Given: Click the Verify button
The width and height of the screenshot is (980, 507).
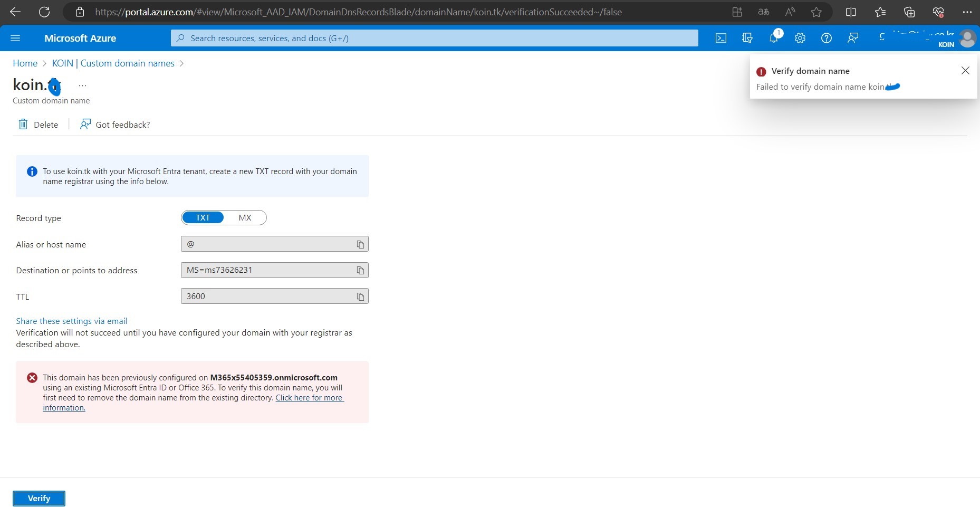Looking at the screenshot, I should 39,499.
